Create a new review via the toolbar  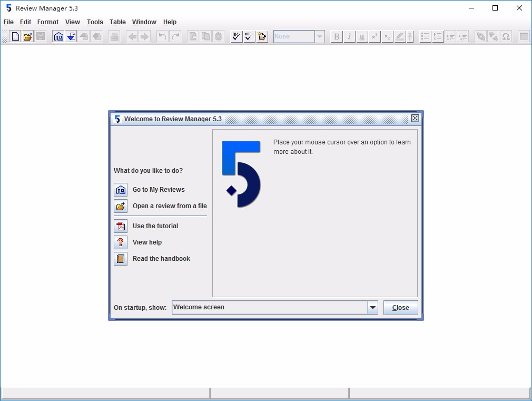[x=14, y=36]
